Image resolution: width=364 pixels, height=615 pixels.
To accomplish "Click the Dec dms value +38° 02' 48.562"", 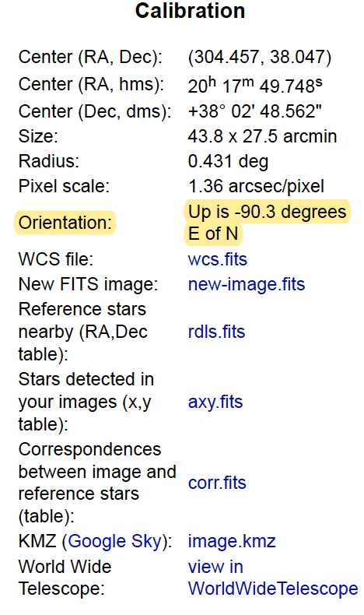I will pyautogui.click(x=254, y=111).
